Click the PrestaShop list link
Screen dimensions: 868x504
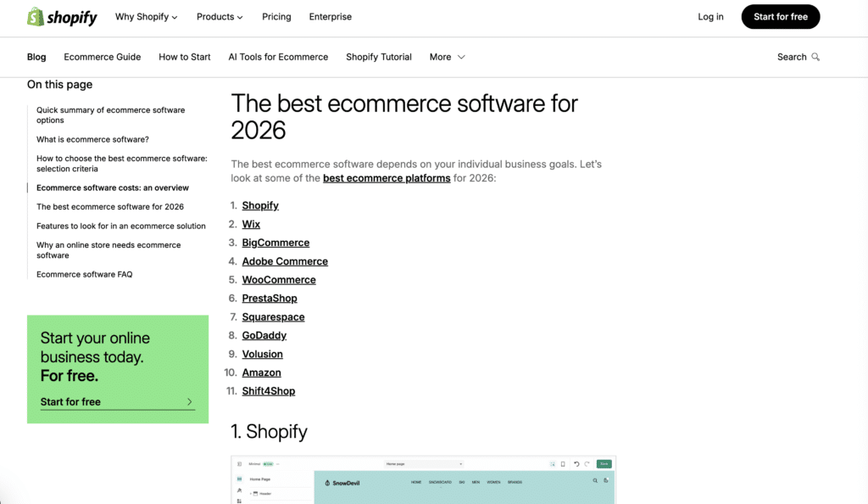pos(269,299)
